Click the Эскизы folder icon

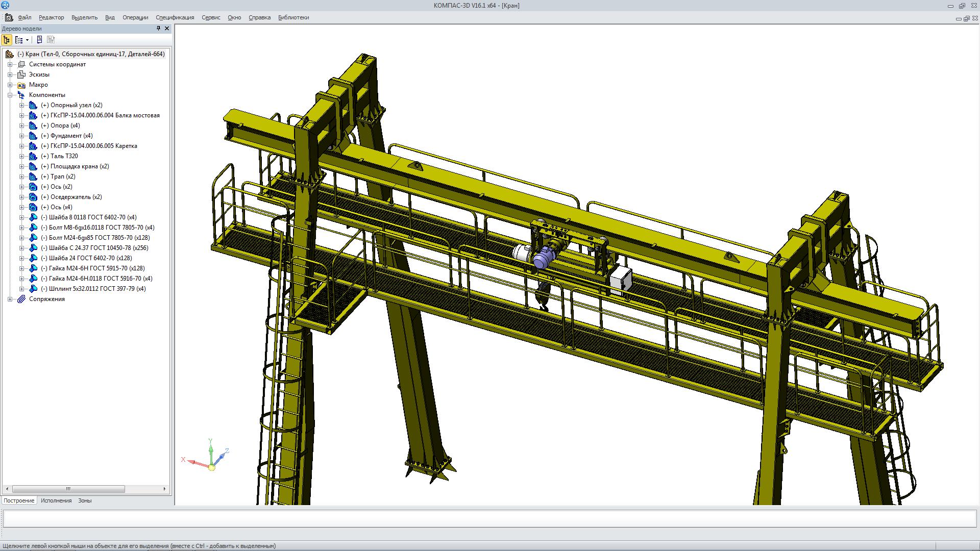tap(21, 74)
